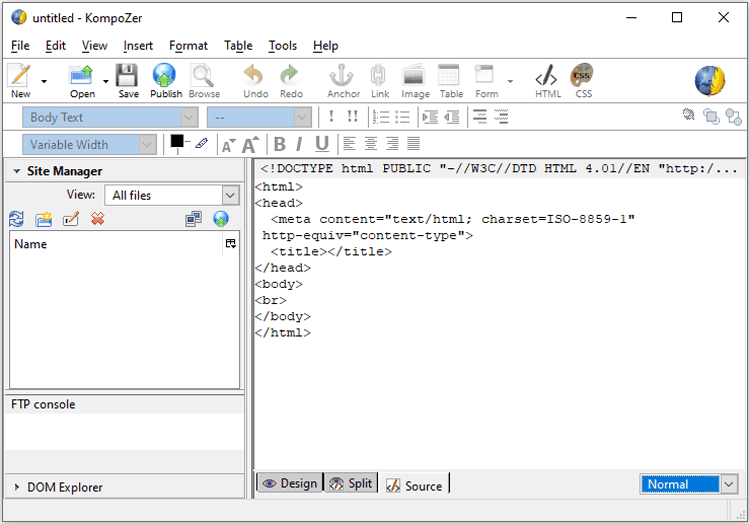The width and height of the screenshot is (750, 524).
Task: Open the Format menu
Action: 188,46
